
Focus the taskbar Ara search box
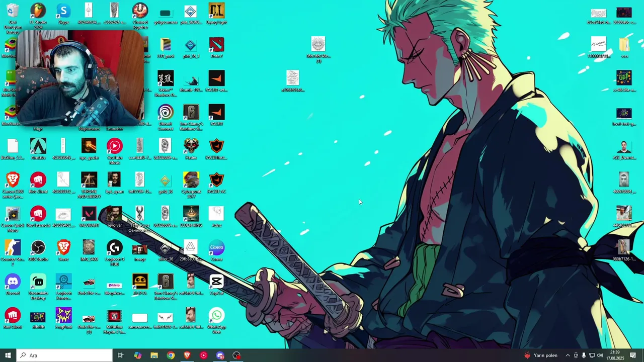point(64,355)
